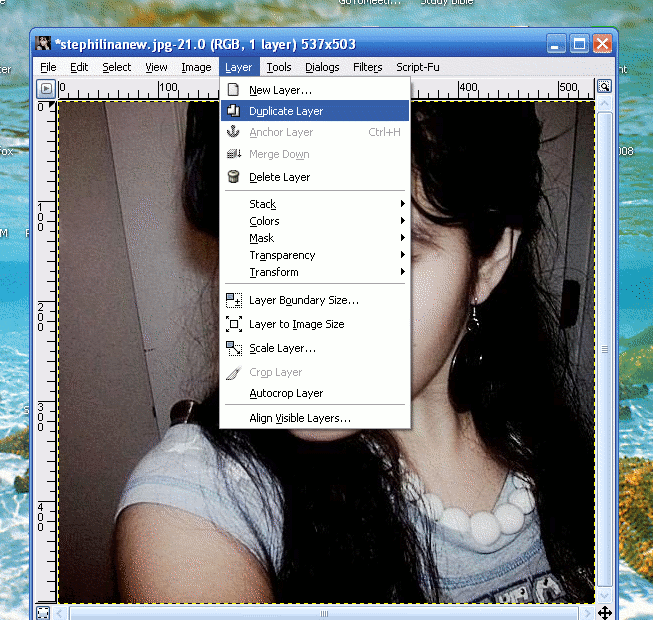Expand the Mask submenu

315,238
